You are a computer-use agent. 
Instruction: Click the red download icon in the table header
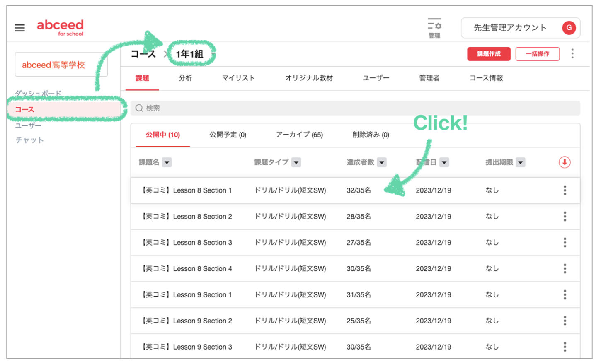click(x=564, y=162)
